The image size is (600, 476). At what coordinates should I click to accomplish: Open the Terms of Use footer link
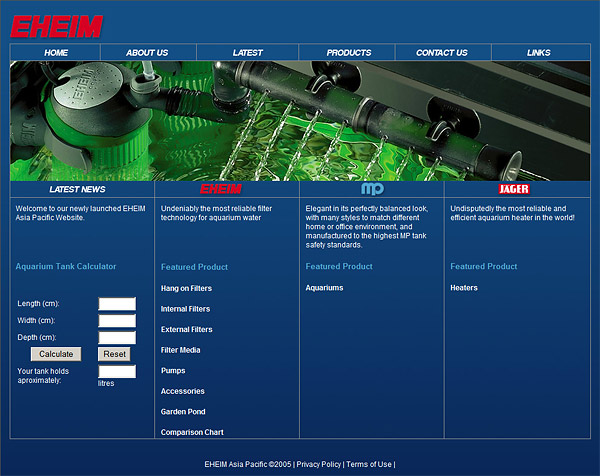pos(369,464)
